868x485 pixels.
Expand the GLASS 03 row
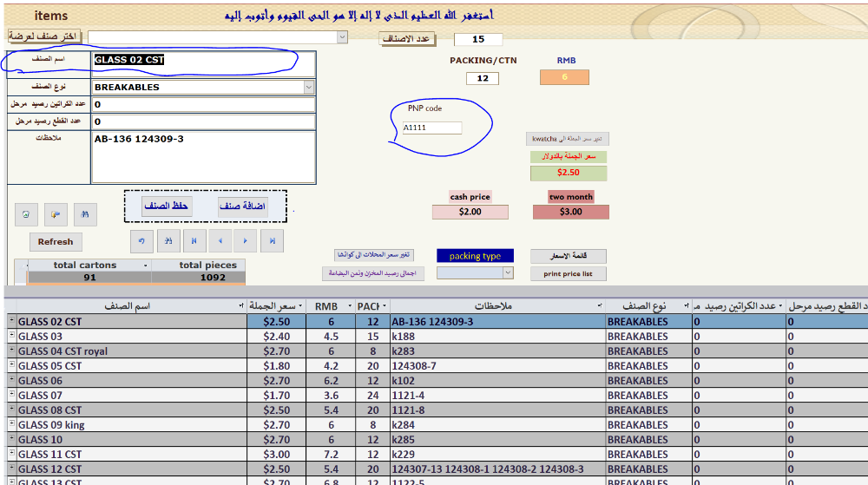click(x=12, y=337)
